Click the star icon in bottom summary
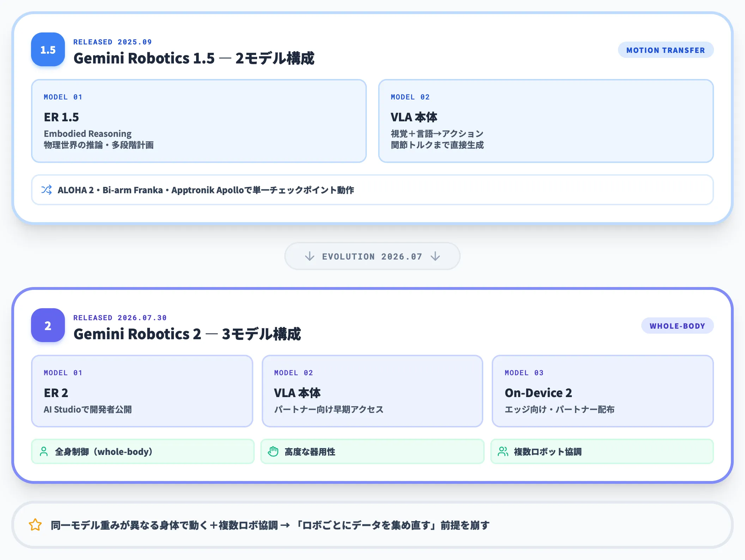The image size is (745, 560). [x=35, y=525]
